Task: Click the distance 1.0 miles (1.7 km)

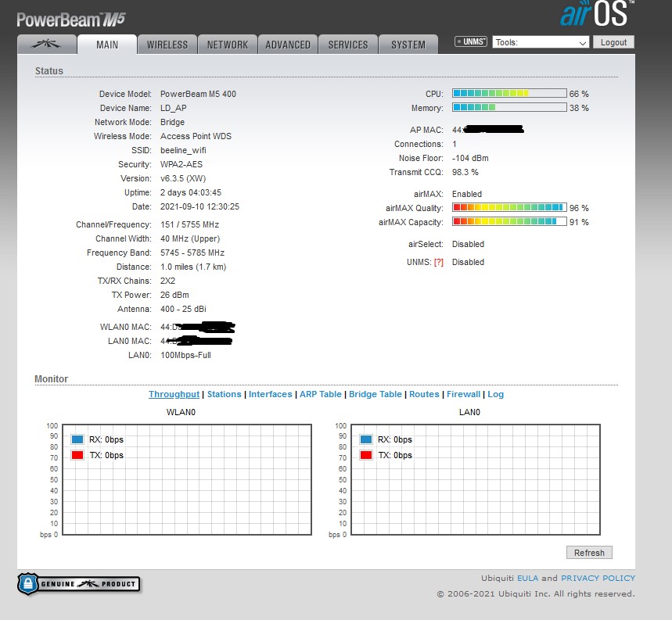Action: pyautogui.click(x=193, y=267)
